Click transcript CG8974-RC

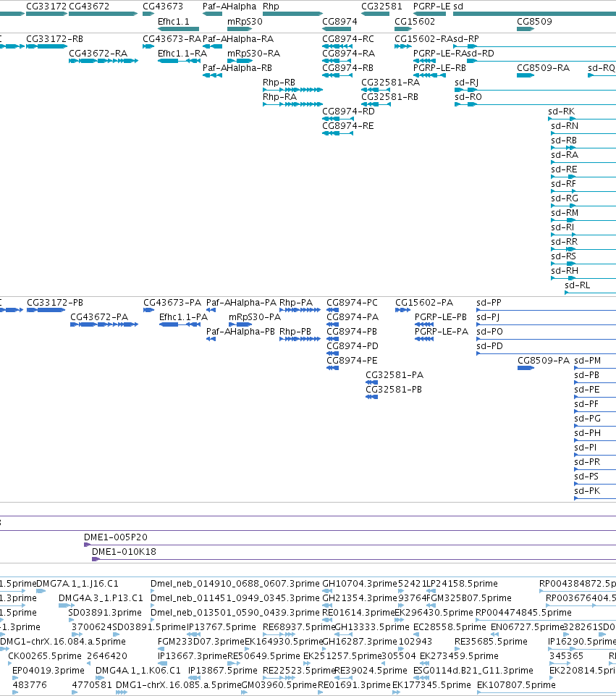tap(348, 39)
